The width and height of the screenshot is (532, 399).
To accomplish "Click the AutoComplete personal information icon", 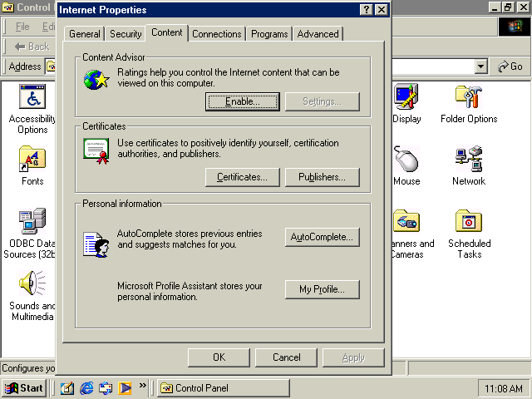I will [x=96, y=244].
